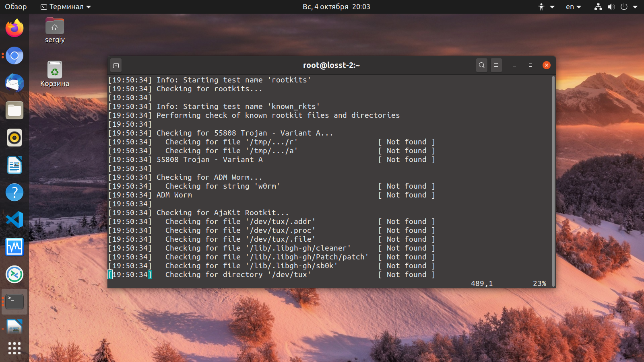Open a new terminal tab with the button in the header
Image resolution: width=644 pixels, height=362 pixels.
pyautogui.click(x=116, y=65)
